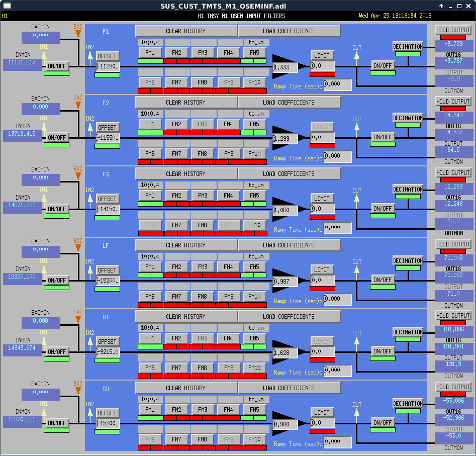Click HOLD OUTPUT for F1
This screenshot has width=476, height=456.
pyautogui.click(x=453, y=30)
